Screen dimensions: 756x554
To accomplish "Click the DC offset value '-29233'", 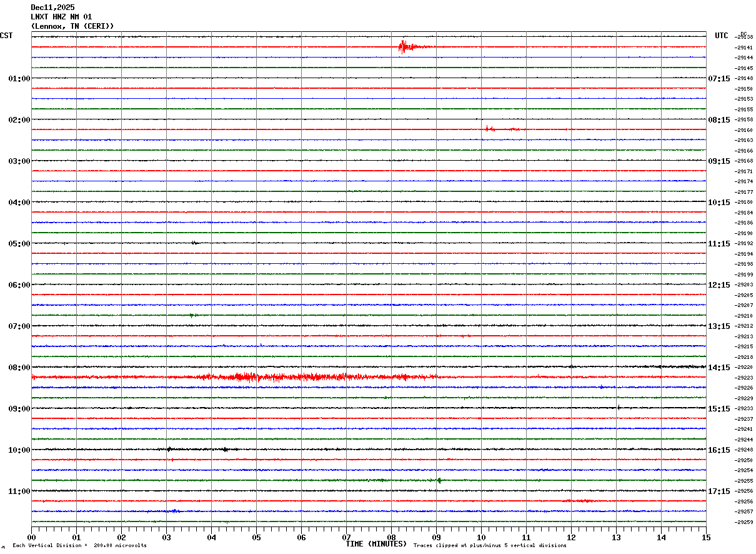I will pos(744,409).
